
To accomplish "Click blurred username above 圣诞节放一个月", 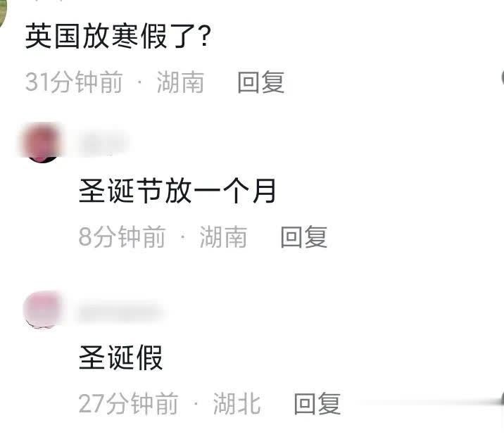I will pos(103,143).
